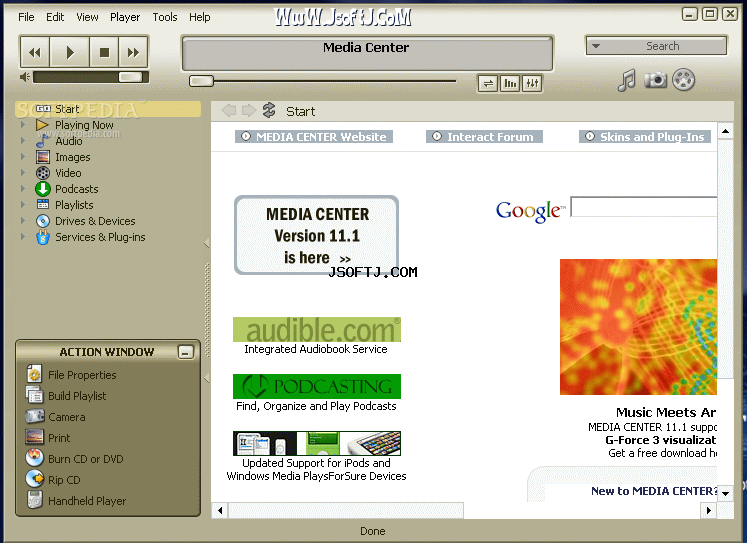
Task: Click the Video reel icon in tree
Action: [43, 173]
